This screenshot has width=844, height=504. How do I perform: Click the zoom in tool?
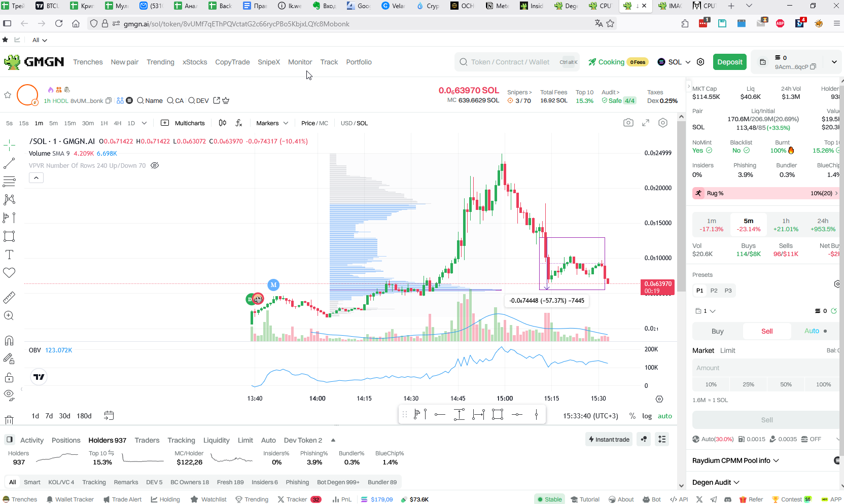point(9,315)
